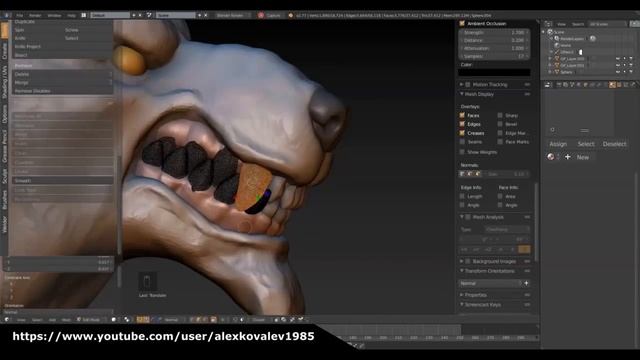Click the Ambient Occlusion Strength slider

pos(494,32)
